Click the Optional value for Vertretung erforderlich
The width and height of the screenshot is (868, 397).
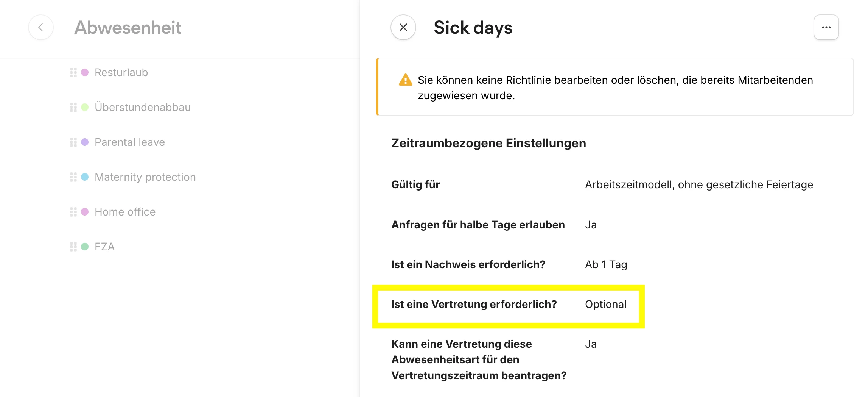coord(605,304)
